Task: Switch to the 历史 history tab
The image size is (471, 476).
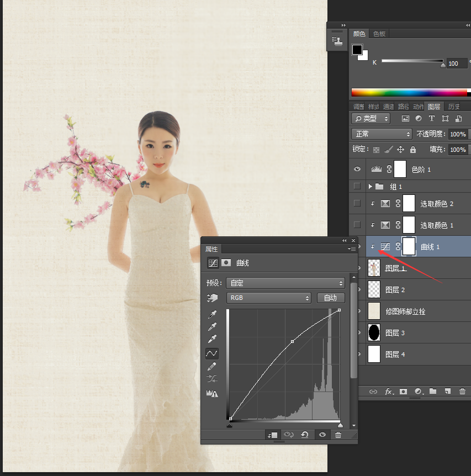Action: pos(454,107)
